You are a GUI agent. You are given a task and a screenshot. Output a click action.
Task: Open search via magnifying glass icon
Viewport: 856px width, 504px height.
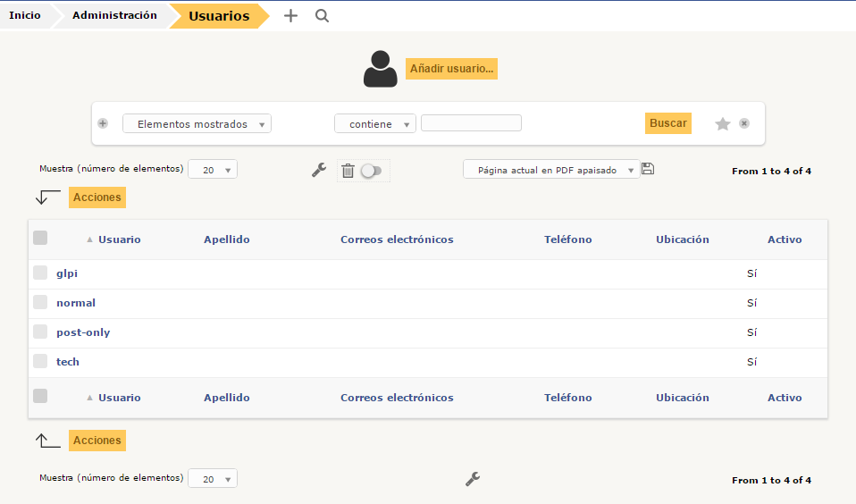pos(323,16)
